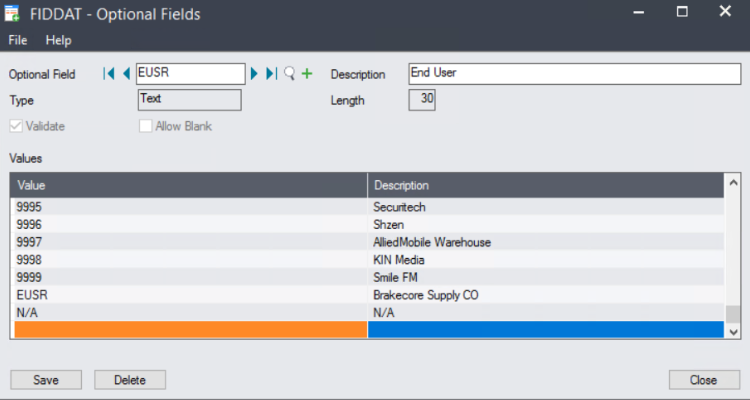The image size is (750, 400).
Task: Click the Optional Field input box
Action: click(x=190, y=74)
